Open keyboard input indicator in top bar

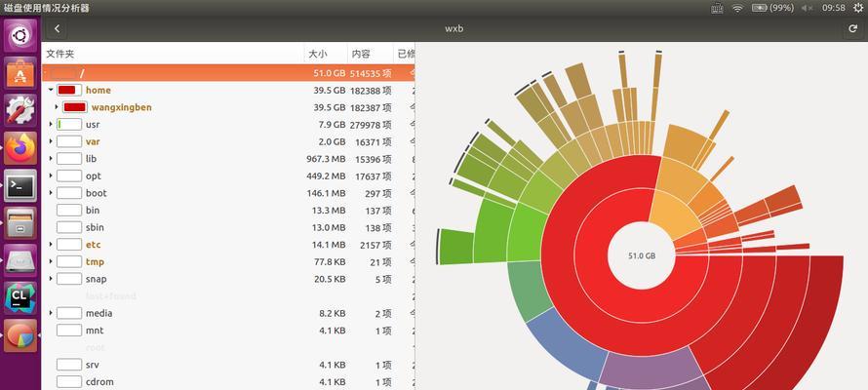tap(717, 8)
